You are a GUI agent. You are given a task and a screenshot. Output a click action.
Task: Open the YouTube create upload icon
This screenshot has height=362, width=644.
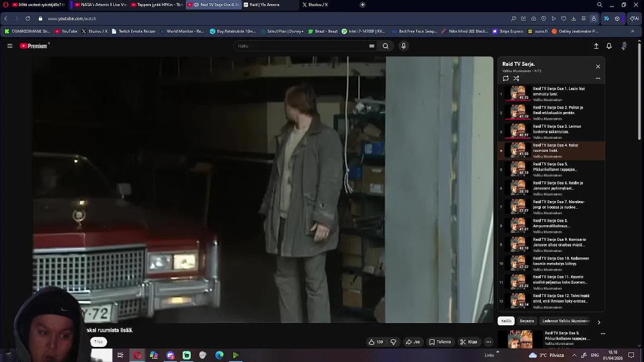click(596, 46)
